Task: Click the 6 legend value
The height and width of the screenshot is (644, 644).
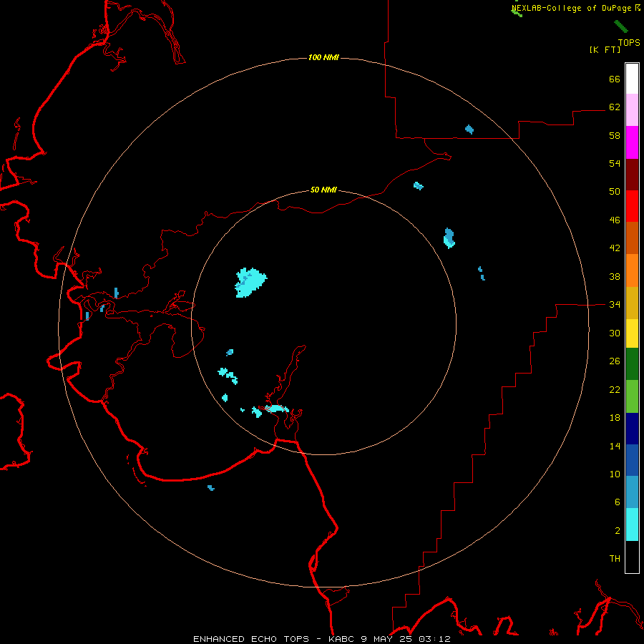Action: coord(618,502)
